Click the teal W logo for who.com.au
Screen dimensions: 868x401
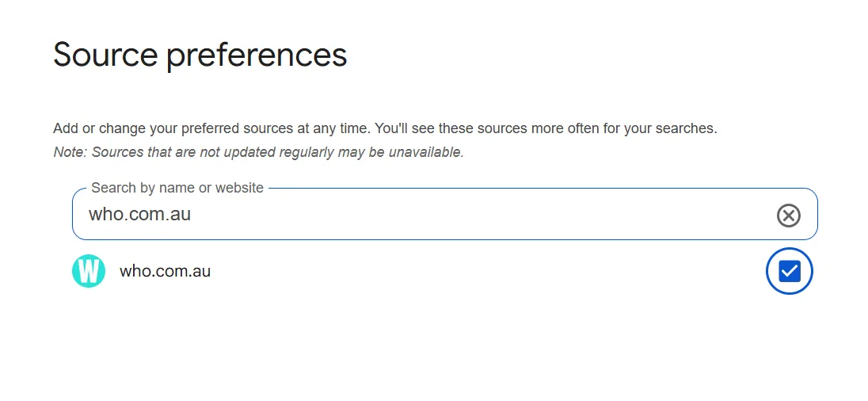click(x=89, y=271)
